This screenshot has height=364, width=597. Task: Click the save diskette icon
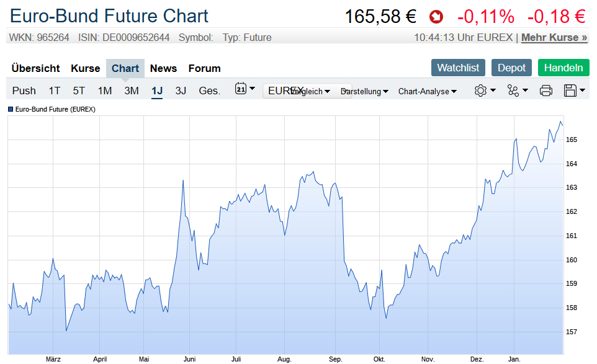click(574, 91)
